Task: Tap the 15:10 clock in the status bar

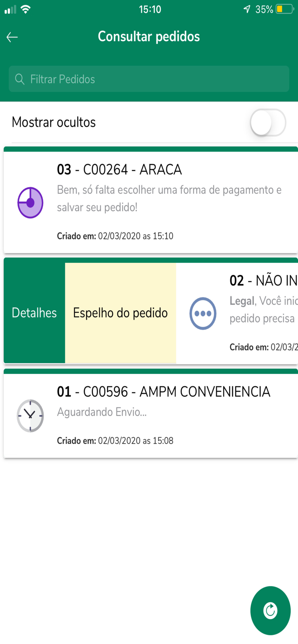Action: pyautogui.click(x=149, y=9)
